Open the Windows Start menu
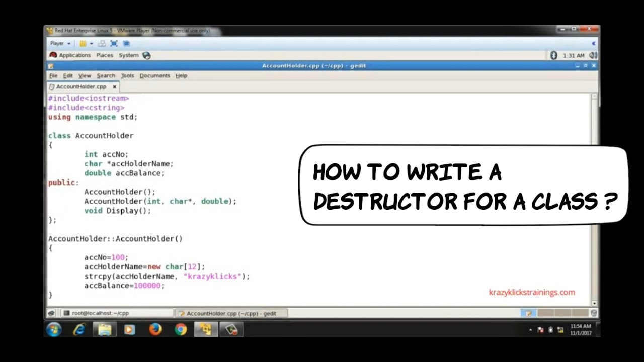The width and height of the screenshot is (644, 362). point(54,330)
